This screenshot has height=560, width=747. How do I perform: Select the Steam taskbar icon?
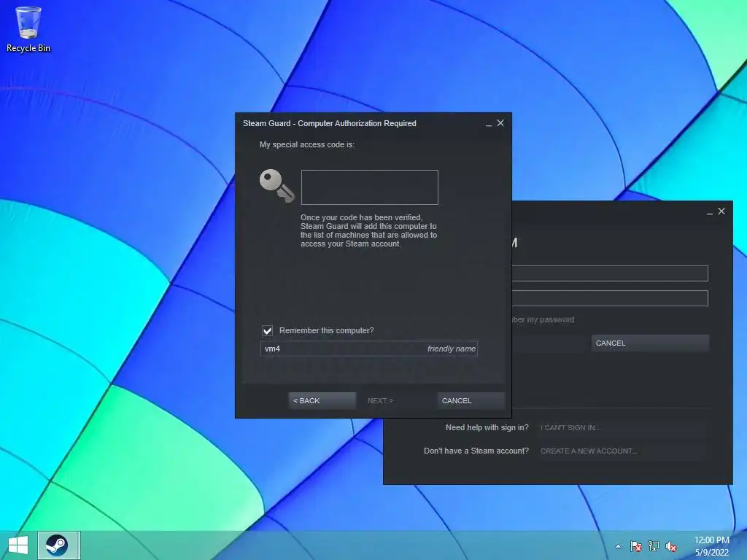(x=57, y=545)
